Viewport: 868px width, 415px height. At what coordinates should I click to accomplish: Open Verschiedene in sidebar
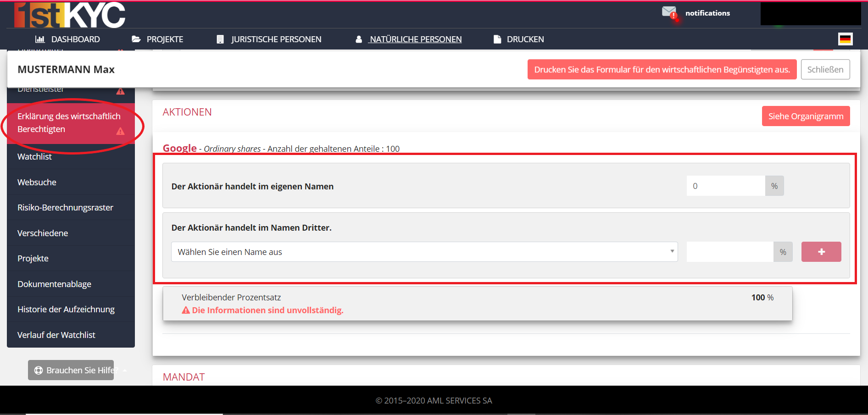pos(71,233)
